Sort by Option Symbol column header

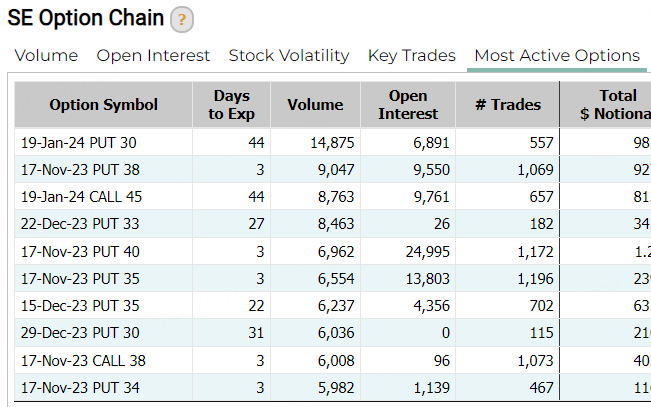point(104,105)
